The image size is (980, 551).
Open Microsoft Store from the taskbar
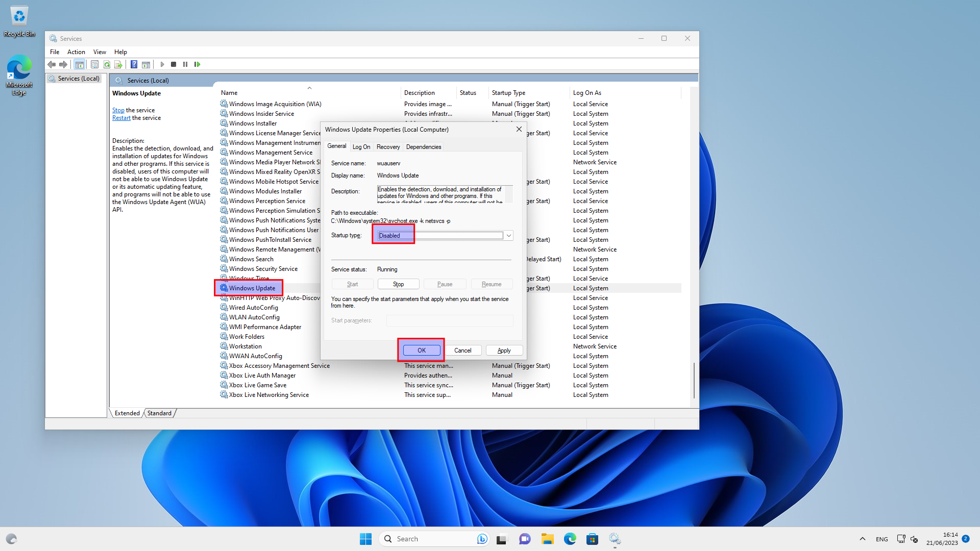592,539
